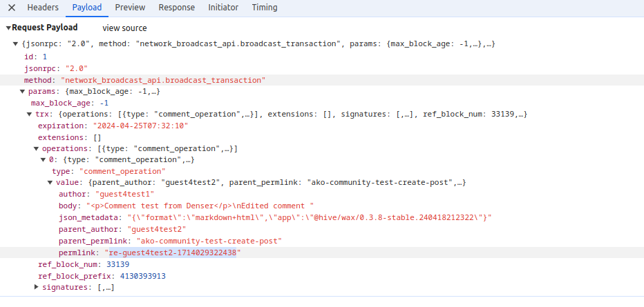This screenshot has height=307, width=644.
Task: Collapse the value object node
Action: 50,183
